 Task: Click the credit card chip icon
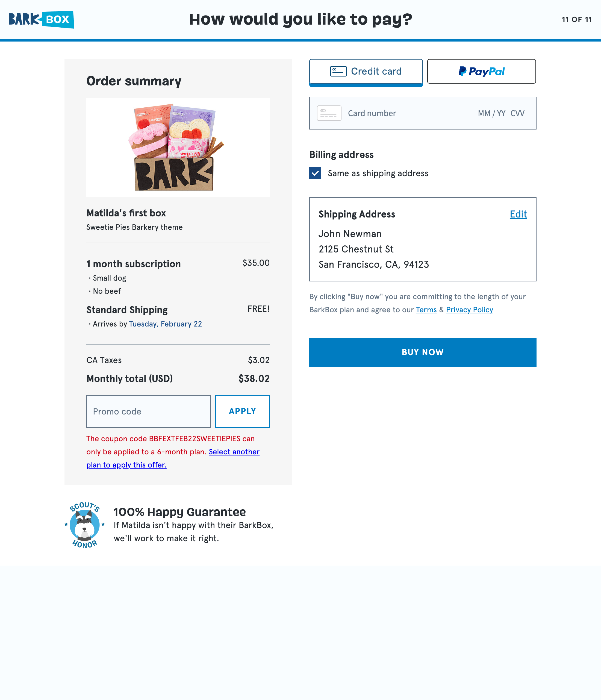pos(337,71)
